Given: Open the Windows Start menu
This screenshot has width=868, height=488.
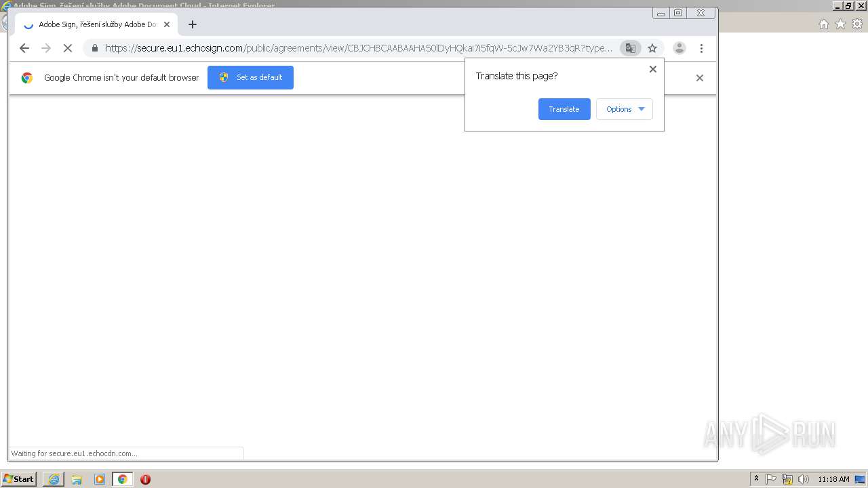Looking at the screenshot, I should point(18,479).
